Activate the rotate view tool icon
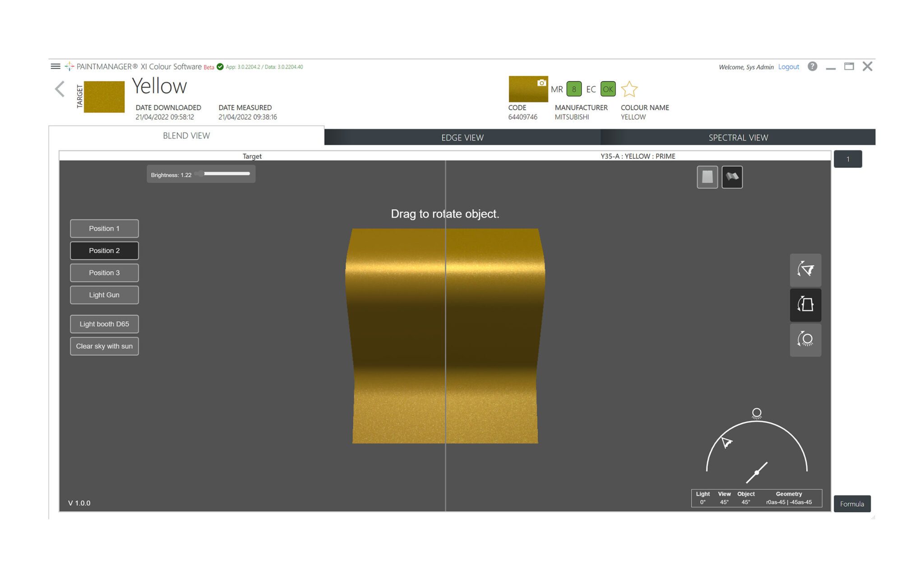Viewport: 924px width, 578px height. 805,270
